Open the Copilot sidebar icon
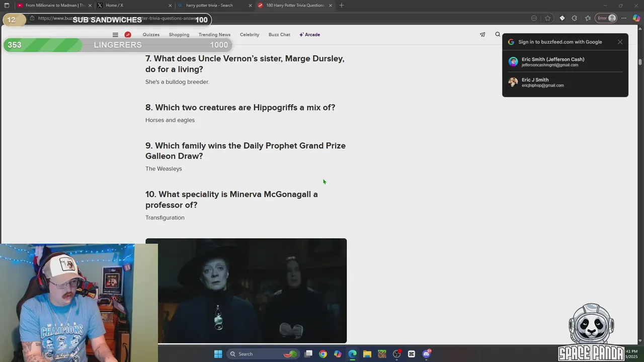 pyautogui.click(x=636, y=18)
